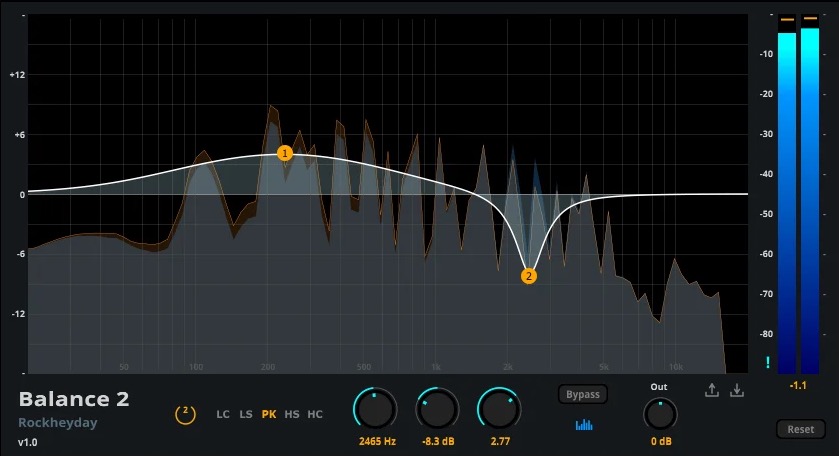Click the v1.0 version label
This screenshot has width=839, height=456.
[28, 443]
